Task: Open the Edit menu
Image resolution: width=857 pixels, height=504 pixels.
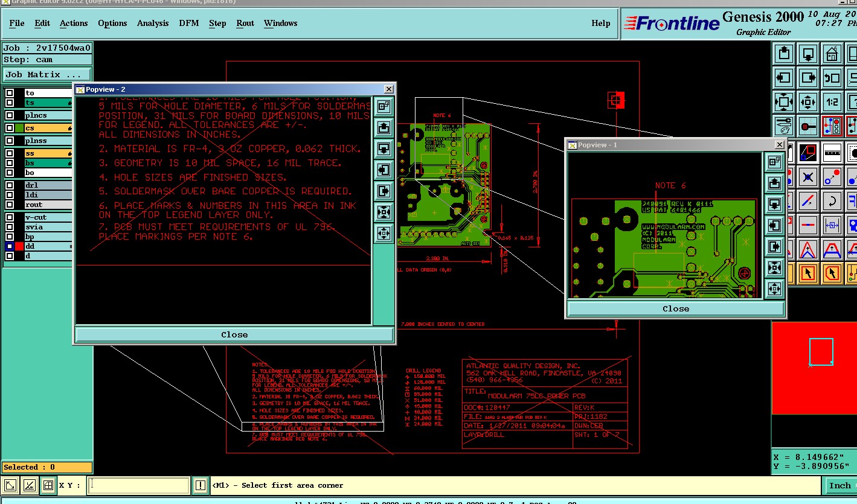Action: pos(42,23)
